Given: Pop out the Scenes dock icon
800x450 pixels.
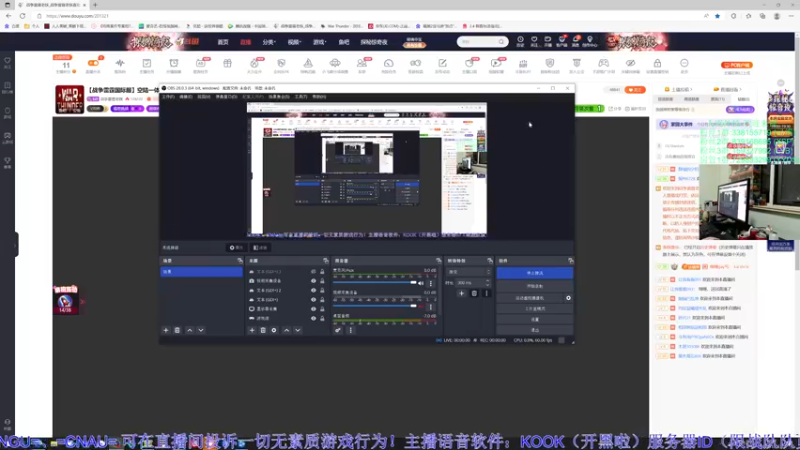Looking at the screenshot, I should [x=240, y=261].
